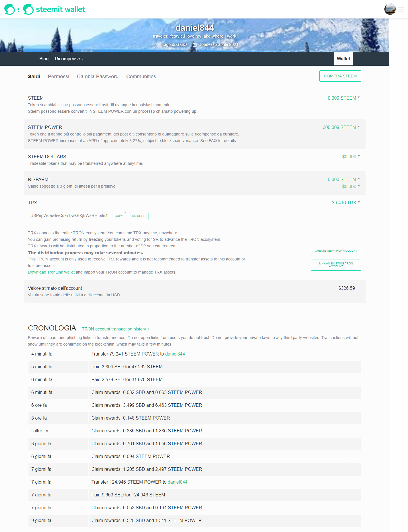This screenshot has height=532, width=408.
Task: Open the user avatar in the header
Action: (x=390, y=9)
